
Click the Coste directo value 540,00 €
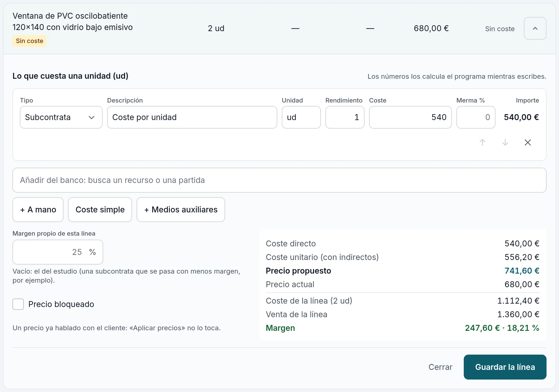pos(522,244)
